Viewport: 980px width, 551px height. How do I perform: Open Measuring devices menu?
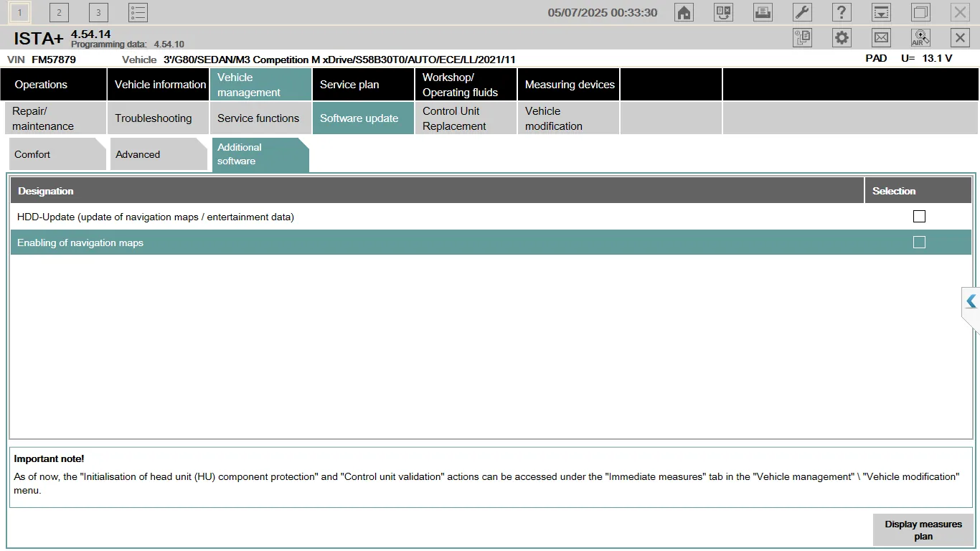(569, 85)
